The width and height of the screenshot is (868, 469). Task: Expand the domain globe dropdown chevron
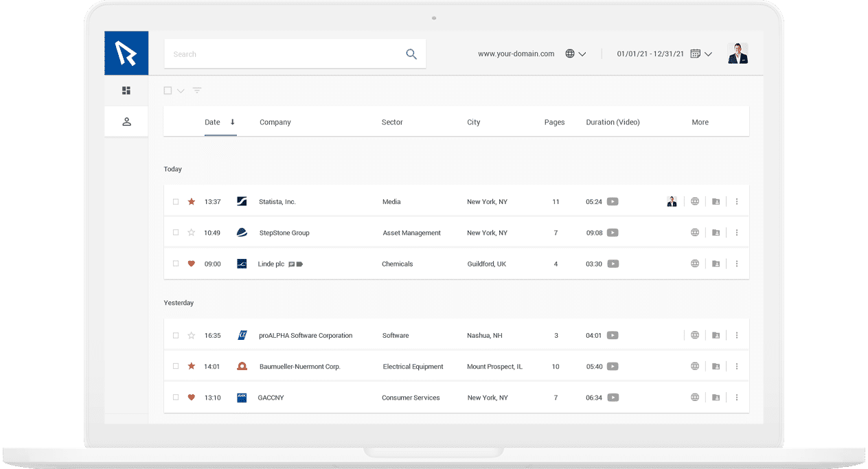[582, 54]
